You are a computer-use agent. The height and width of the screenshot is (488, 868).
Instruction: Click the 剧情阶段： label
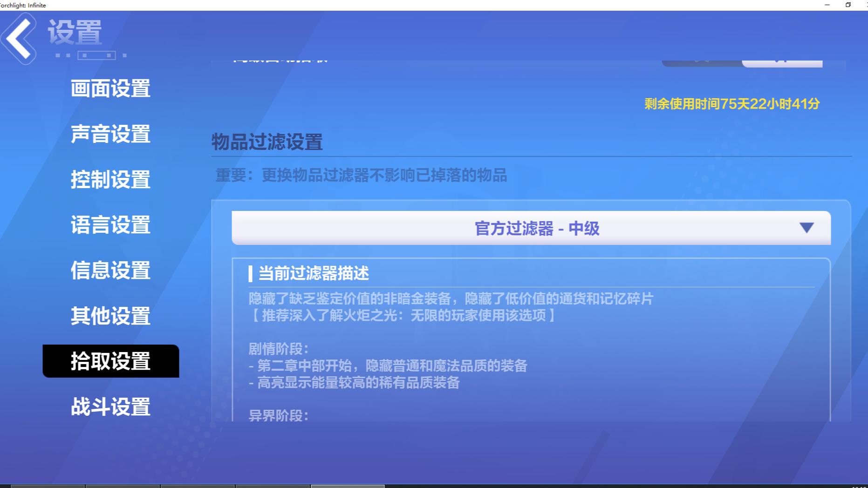point(279,349)
